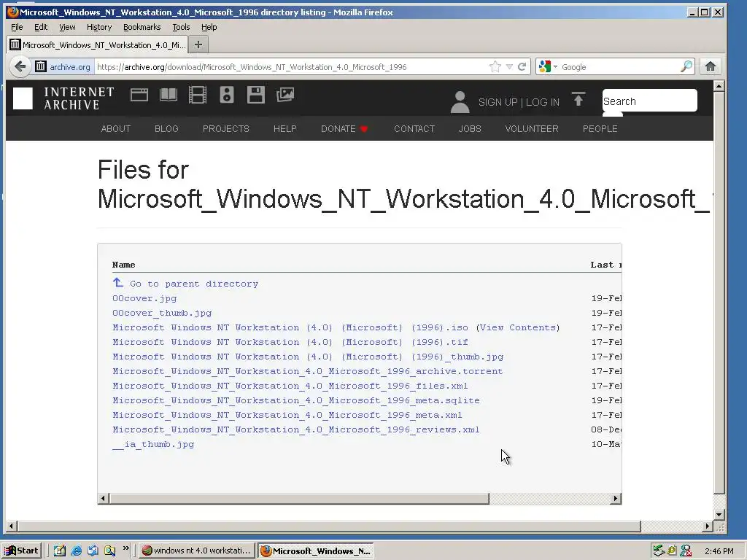The width and height of the screenshot is (747, 560).
Task: Select the Microsoft_Windows_NT_Workstation browser tab
Action: 98,44
